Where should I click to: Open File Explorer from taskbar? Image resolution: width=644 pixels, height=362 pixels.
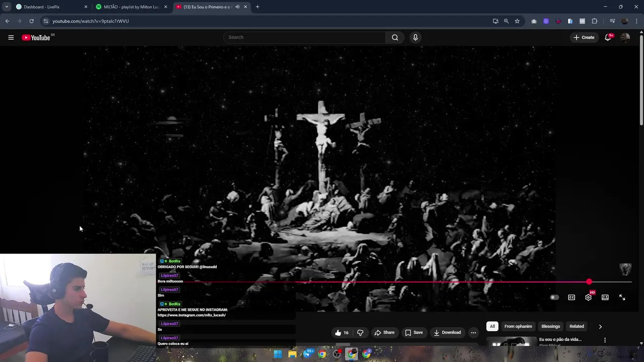[x=292, y=354]
